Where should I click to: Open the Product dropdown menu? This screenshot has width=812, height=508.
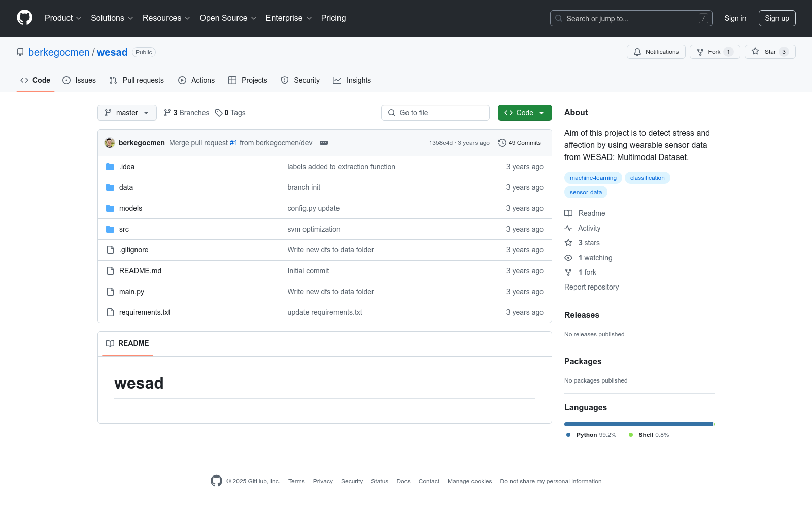click(x=63, y=18)
